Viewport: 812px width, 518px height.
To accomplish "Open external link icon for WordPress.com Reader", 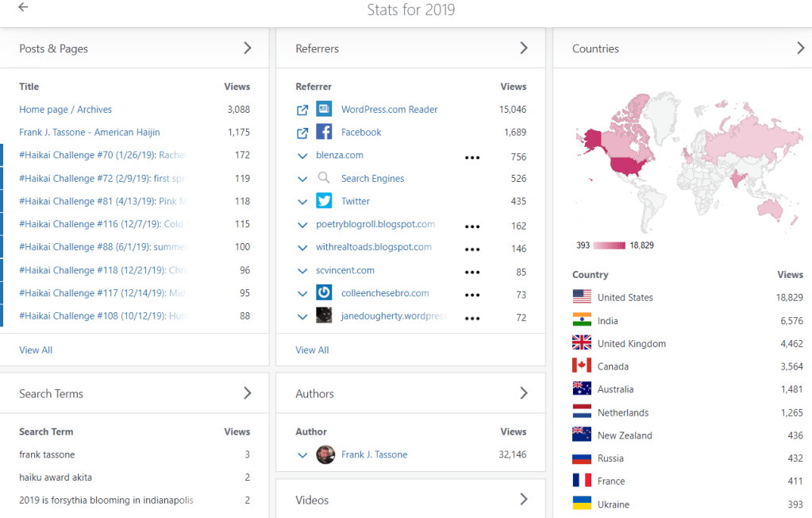I will tap(302, 110).
